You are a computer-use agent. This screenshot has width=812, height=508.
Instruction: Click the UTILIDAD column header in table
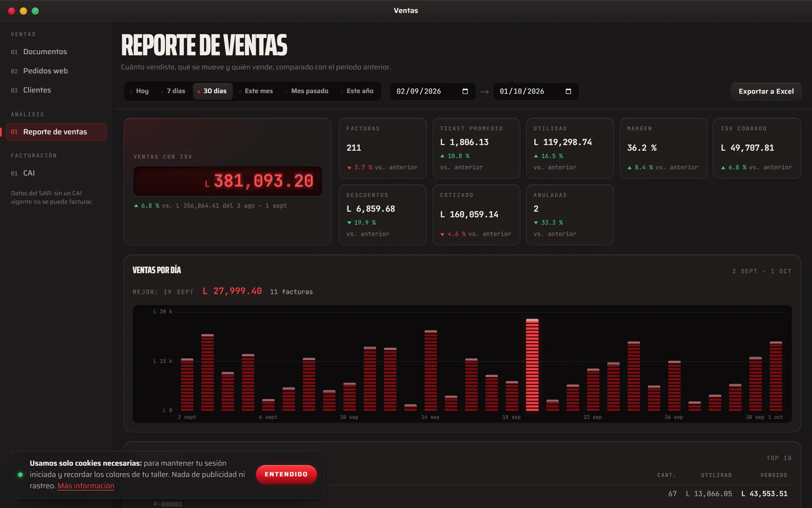coord(716,475)
